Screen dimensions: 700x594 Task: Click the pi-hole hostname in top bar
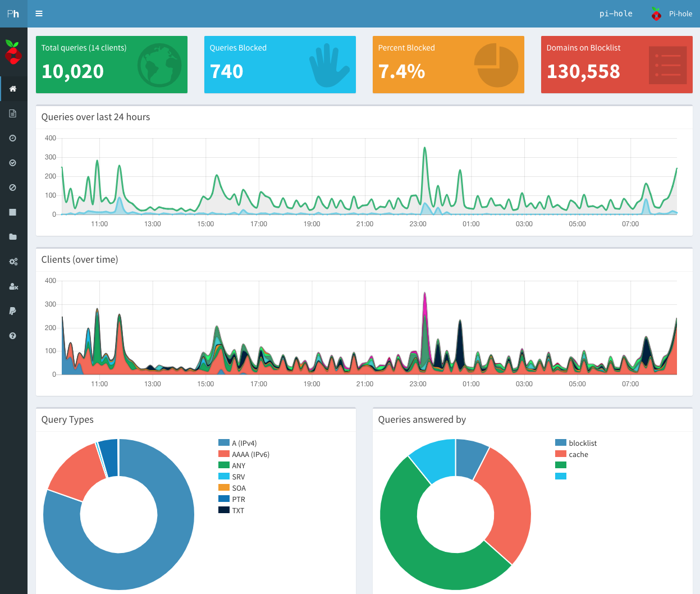click(x=616, y=13)
